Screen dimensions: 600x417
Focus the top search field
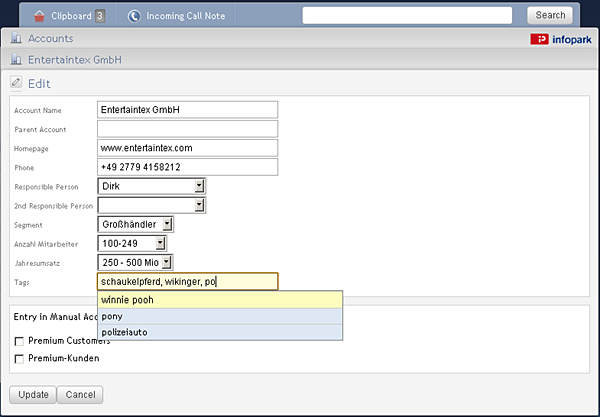pos(407,15)
